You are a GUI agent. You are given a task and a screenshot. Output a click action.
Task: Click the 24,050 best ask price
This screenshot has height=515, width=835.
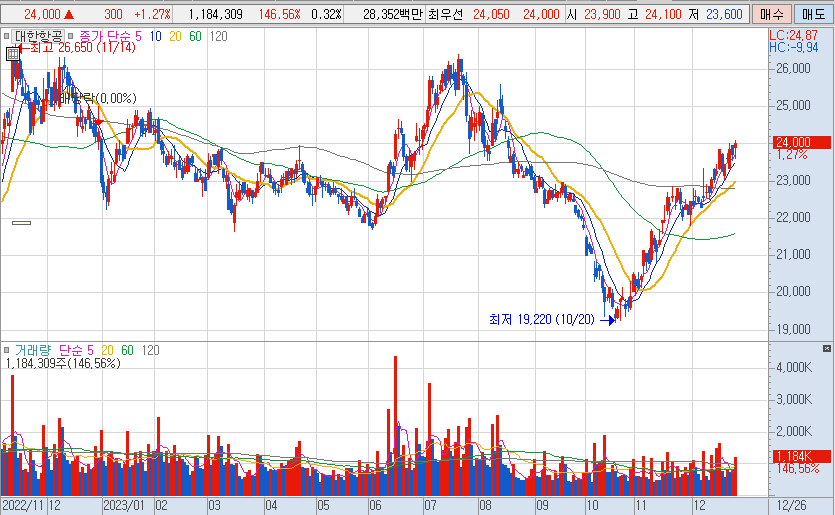point(492,14)
